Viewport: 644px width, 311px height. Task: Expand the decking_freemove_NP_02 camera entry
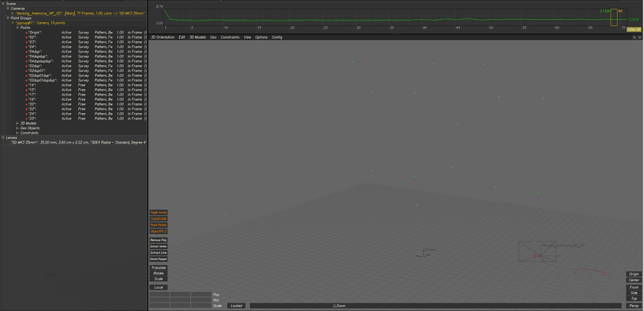(x=13, y=13)
